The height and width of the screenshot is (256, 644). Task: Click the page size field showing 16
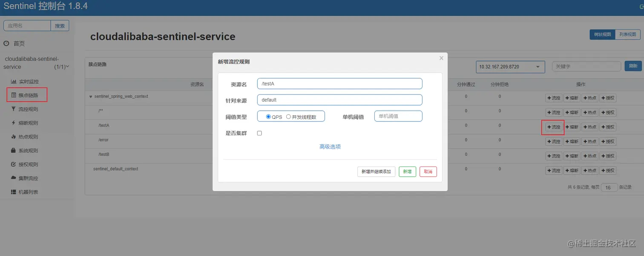coord(609,187)
